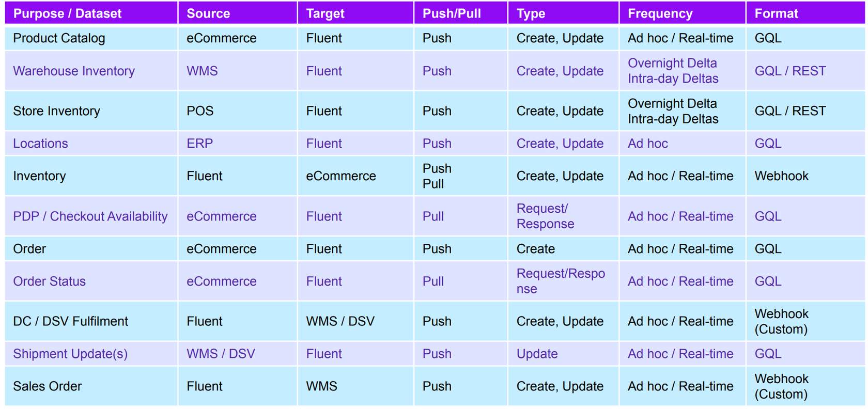Select the Sales Order cell
Image resolution: width=868 pixels, height=409 pixels.
pyautogui.click(x=47, y=386)
